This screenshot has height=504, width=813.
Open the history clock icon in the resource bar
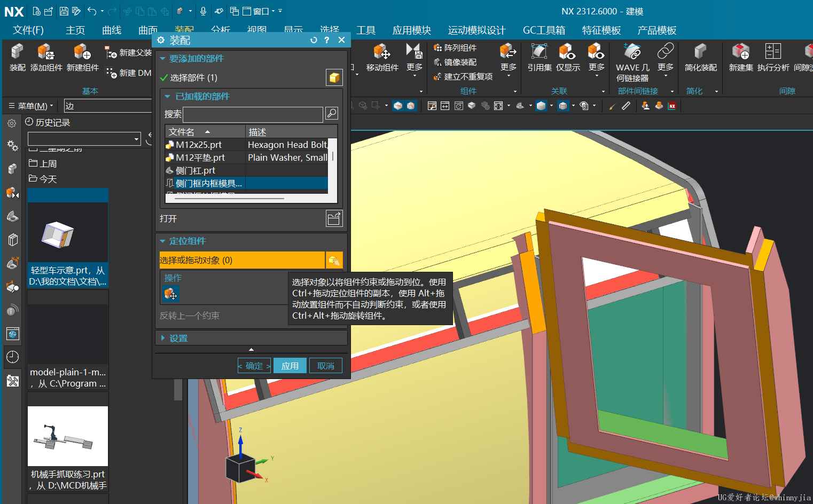[13, 357]
